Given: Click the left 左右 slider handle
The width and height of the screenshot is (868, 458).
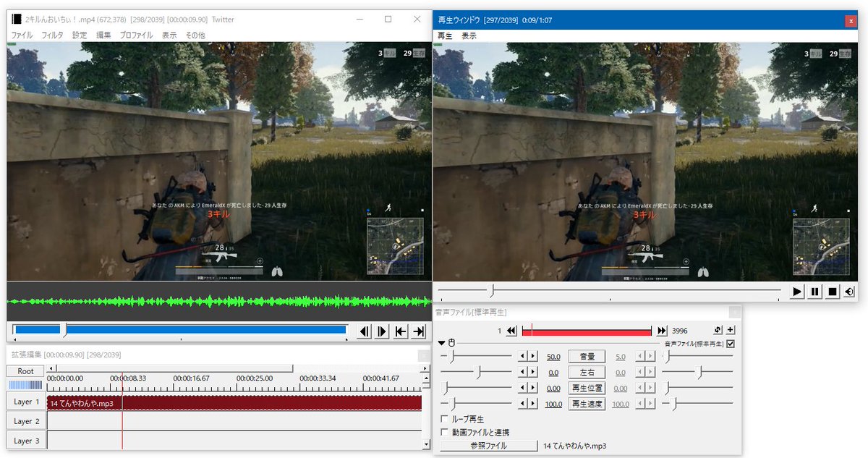Looking at the screenshot, I should coord(477,372).
